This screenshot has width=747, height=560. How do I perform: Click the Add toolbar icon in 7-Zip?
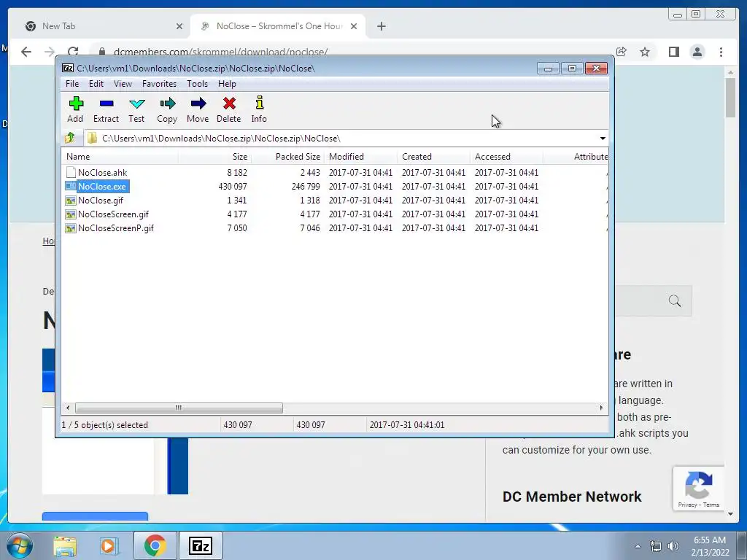[x=76, y=104]
